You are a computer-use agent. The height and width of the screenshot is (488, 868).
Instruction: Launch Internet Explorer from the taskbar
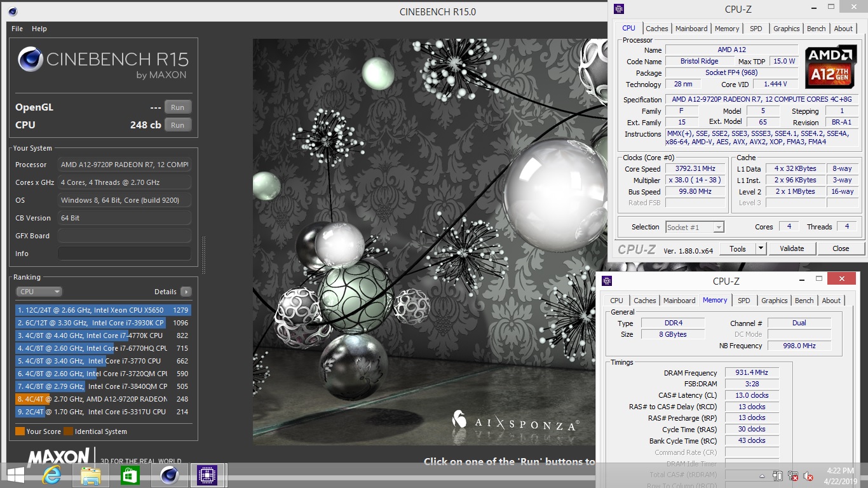tap(53, 475)
